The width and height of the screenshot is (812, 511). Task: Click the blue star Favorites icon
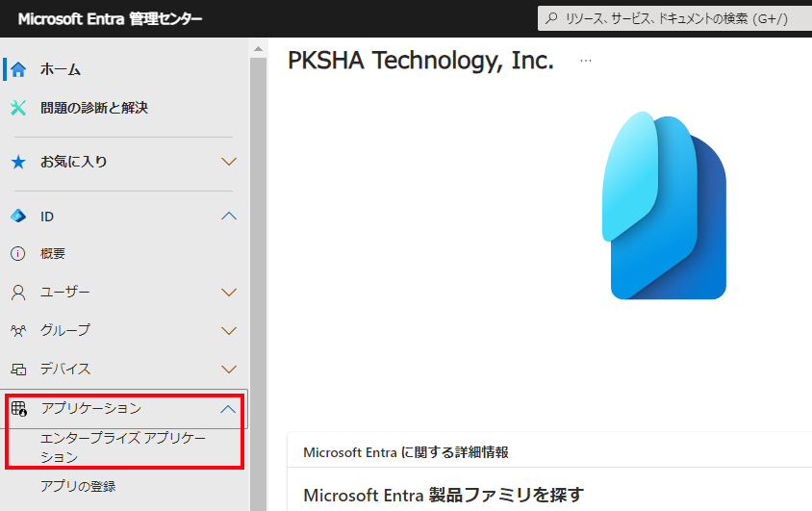tap(18, 162)
